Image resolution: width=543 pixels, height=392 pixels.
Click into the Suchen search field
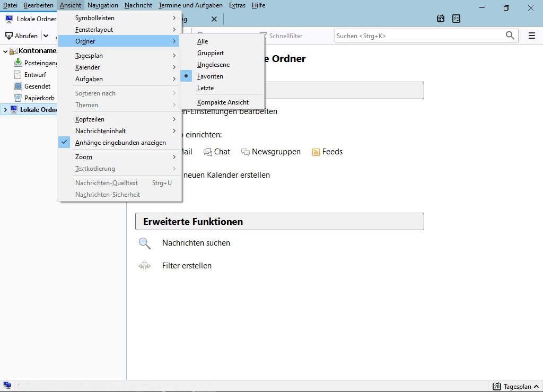tap(419, 36)
